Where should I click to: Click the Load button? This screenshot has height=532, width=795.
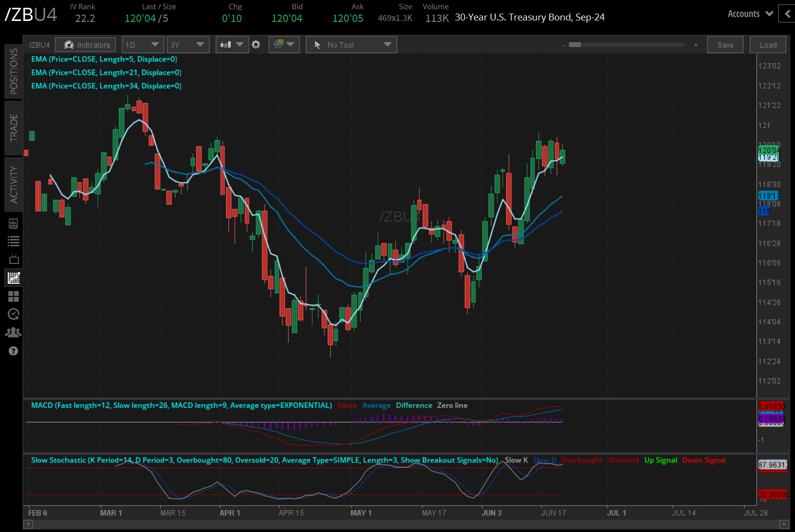point(768,44)
